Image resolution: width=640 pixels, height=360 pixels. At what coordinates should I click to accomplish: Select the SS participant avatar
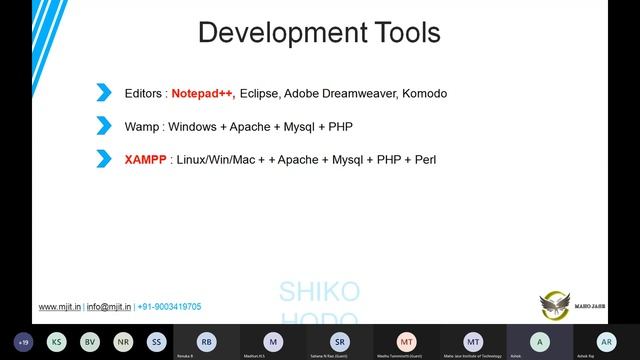(157, 342)
